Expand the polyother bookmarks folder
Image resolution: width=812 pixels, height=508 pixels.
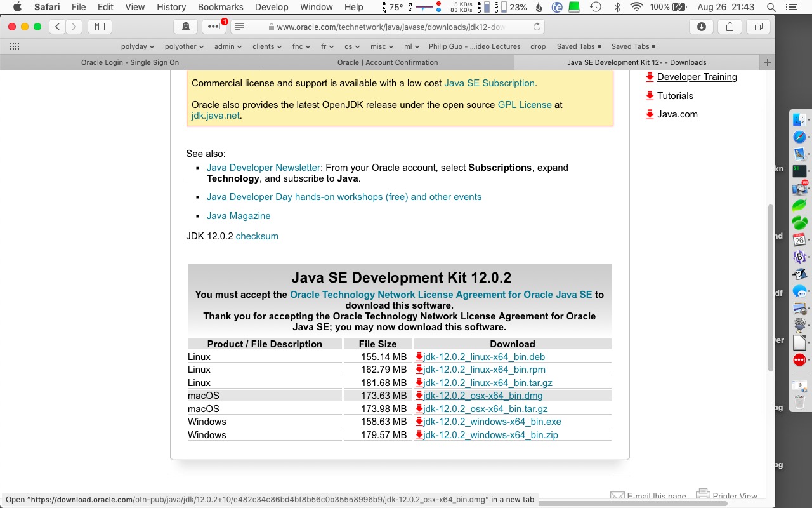click(184, 46)
